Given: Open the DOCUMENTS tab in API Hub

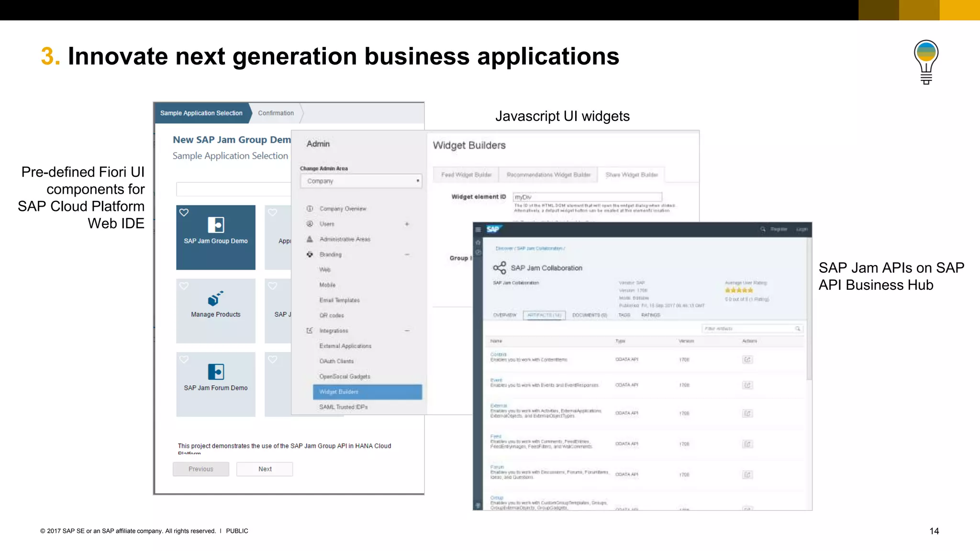Looking at the screenshot, I should (x=590, y=315).
